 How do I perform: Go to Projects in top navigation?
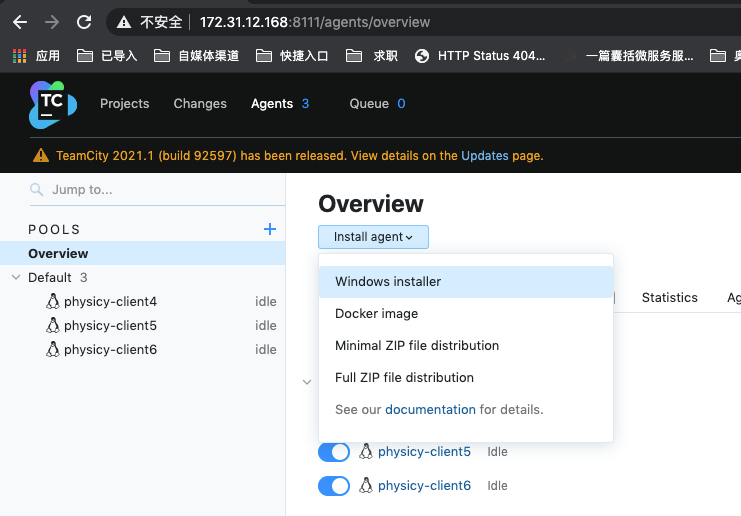click(x=124, y=103)
